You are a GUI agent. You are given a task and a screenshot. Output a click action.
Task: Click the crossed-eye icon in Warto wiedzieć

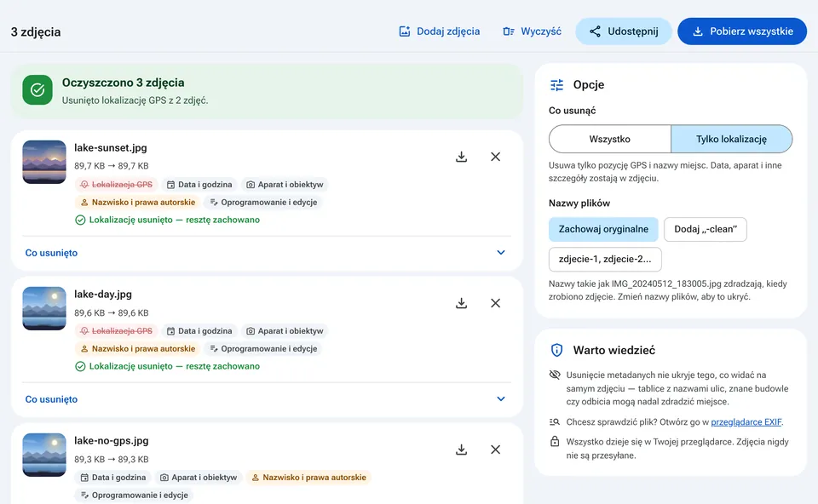pyautogui.click(x=555, y=375)
